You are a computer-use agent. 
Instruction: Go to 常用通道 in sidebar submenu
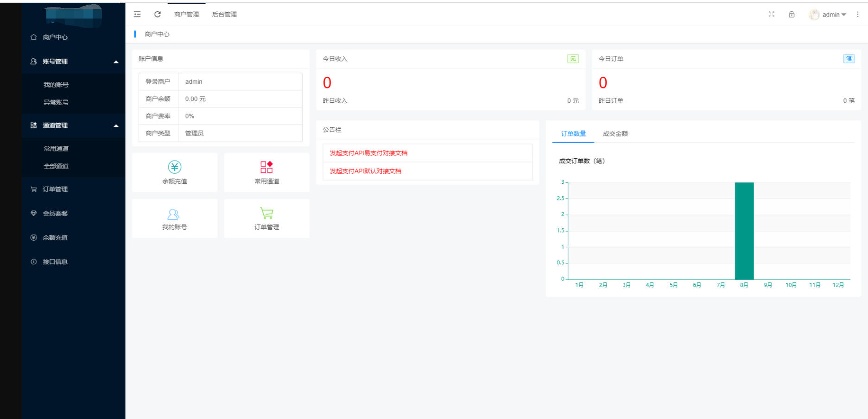pos(56,149)
